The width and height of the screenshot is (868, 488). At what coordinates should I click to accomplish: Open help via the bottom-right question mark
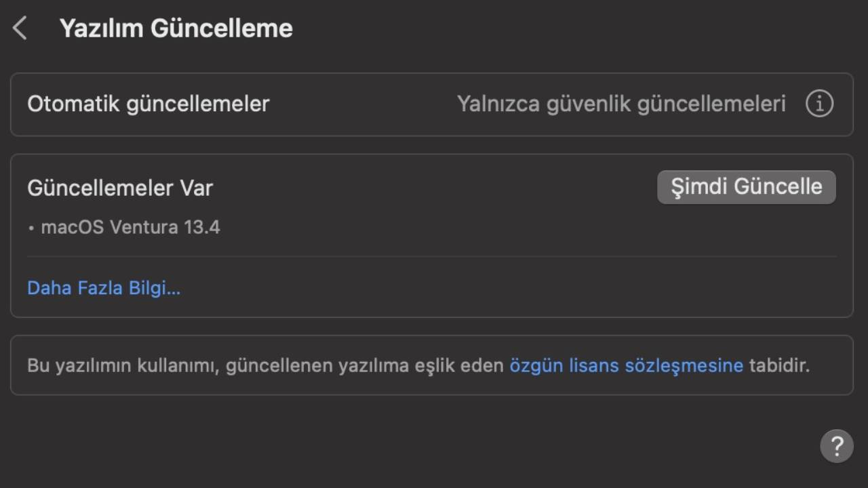(837, 446)
